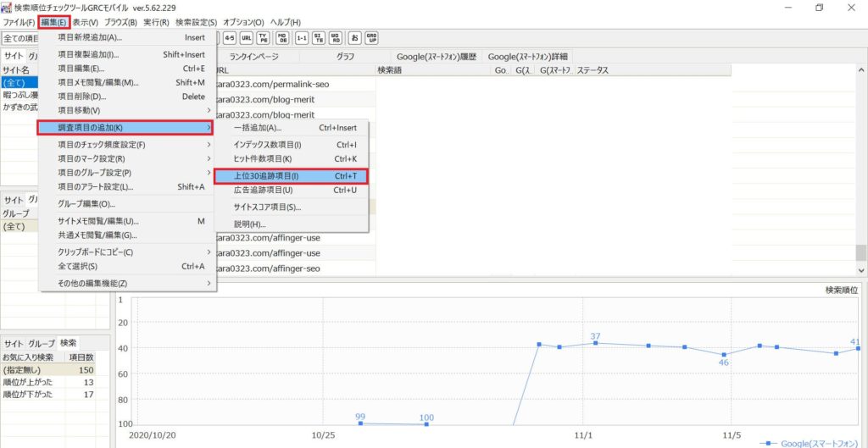The height and width of the screenshot is (448, 868).
Task: Select 順位が下がった row
Action: coord(48,395)
